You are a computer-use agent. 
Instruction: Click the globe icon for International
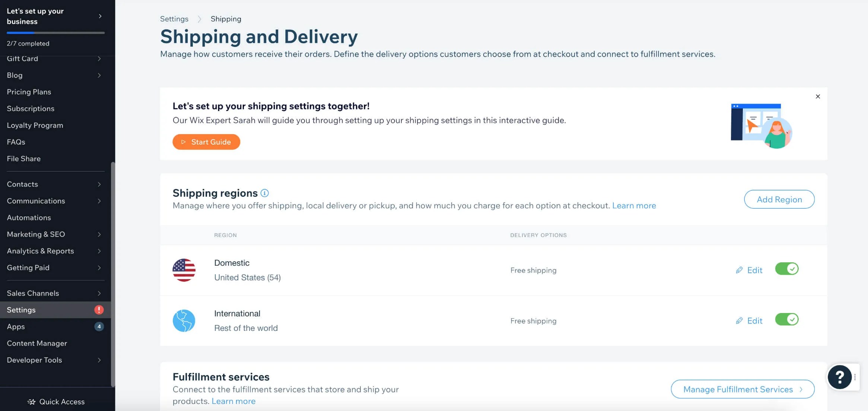tap(184, 320)
